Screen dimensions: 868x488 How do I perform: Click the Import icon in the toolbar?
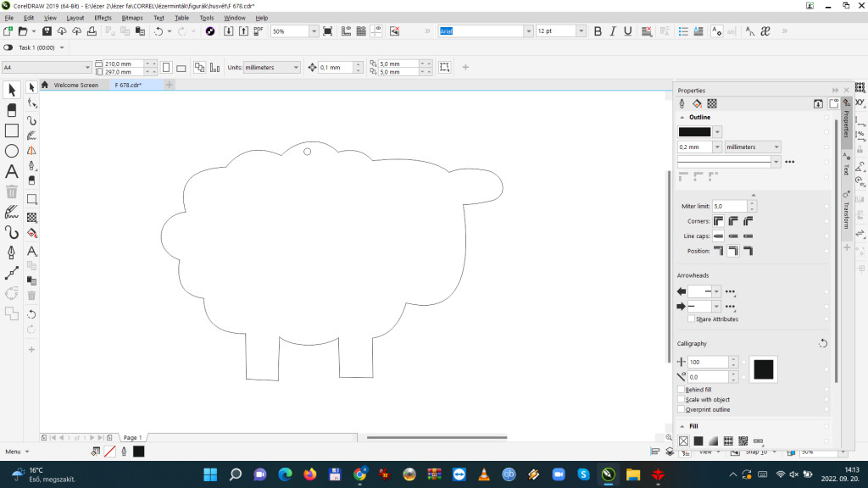[229, 31]
